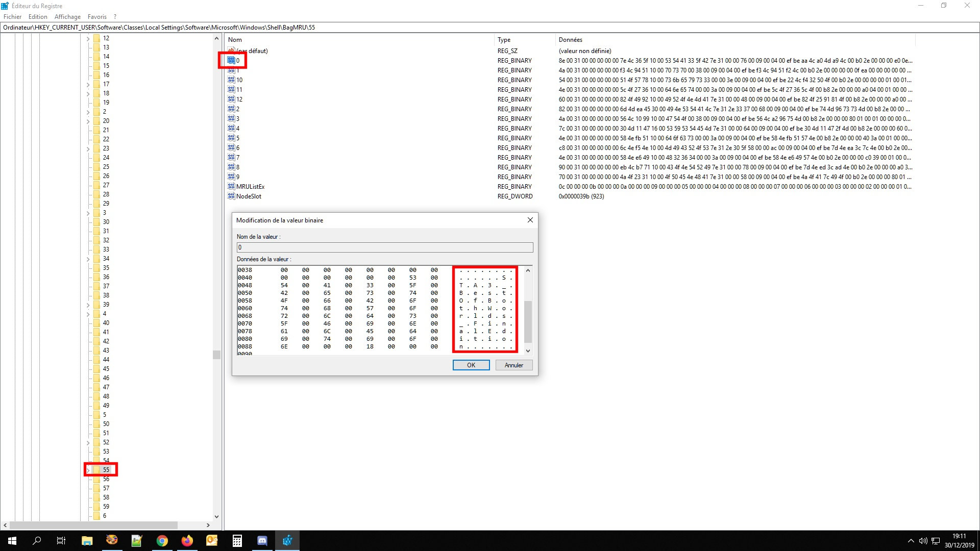Open Google Chrome from the taskbar
The width and height of the screenshot is (980, 551).
tap(162, 541)
